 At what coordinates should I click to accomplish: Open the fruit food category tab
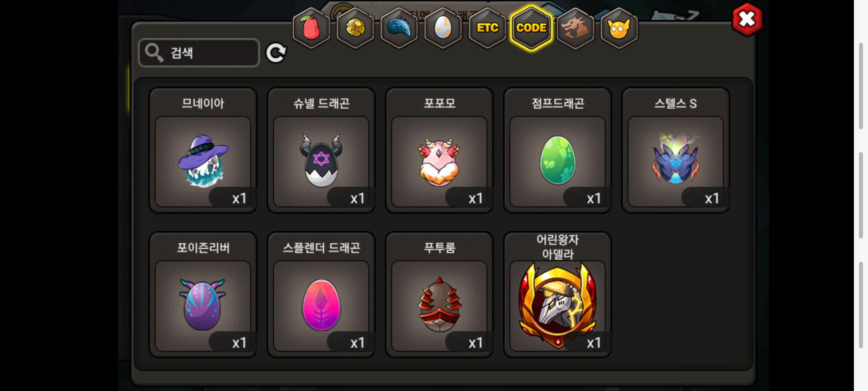311,28
